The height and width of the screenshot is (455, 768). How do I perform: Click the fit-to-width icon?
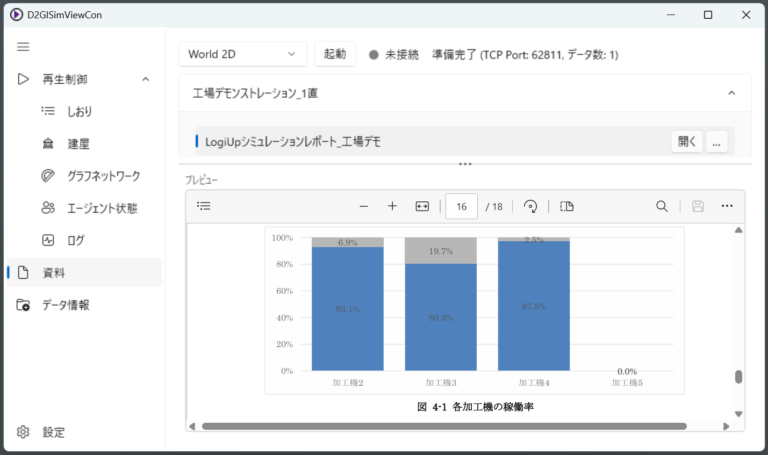pyautogui.click(x=422, y=206)
